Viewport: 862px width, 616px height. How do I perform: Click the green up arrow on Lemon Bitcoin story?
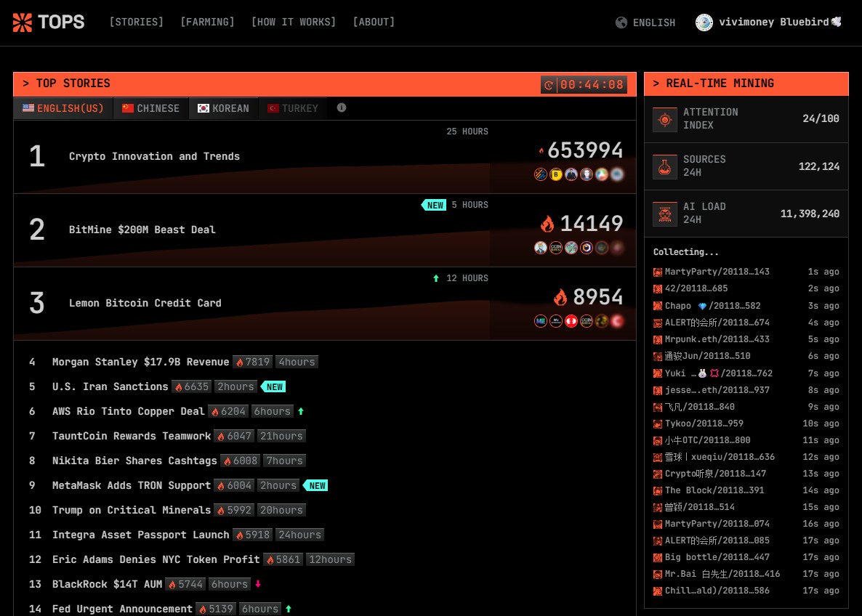pos(436,279)
